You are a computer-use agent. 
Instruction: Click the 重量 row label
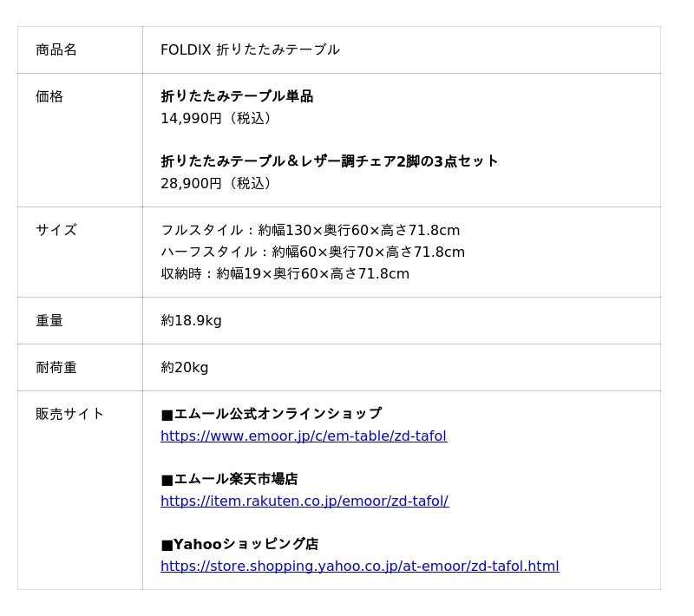click(x=49, y=320)
